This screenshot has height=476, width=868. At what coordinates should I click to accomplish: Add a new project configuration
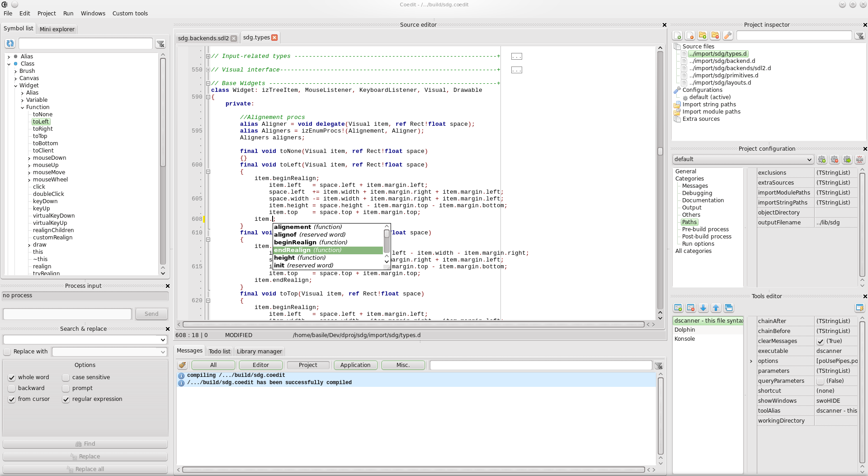point(822,160)
